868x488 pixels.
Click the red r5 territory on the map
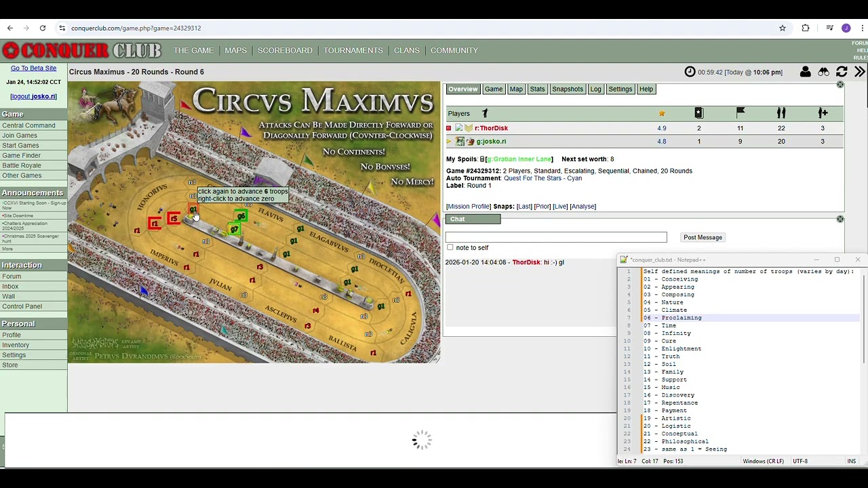coord(174,218)
